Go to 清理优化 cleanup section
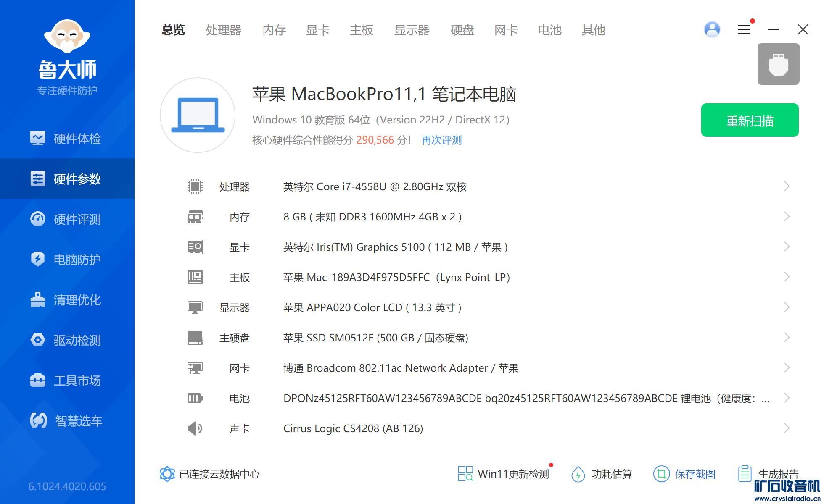The height and width of the screenshot is (504, 824). tap(67, 300)
